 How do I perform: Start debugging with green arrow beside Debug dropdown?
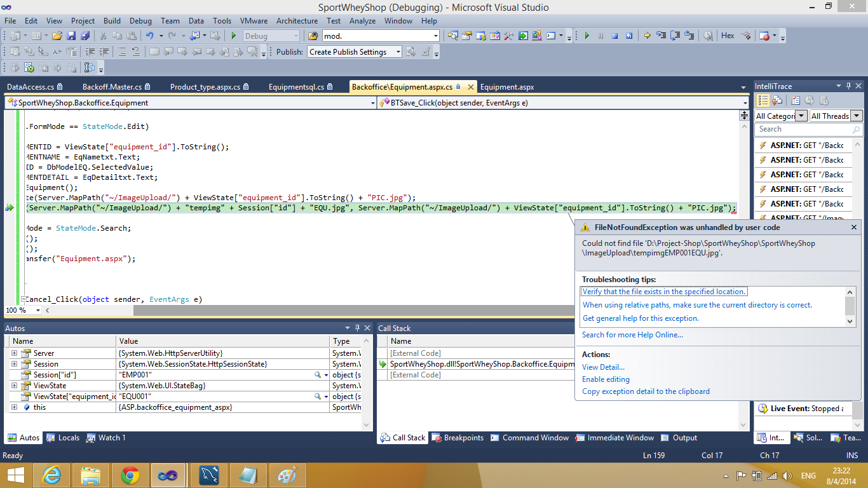234,36
